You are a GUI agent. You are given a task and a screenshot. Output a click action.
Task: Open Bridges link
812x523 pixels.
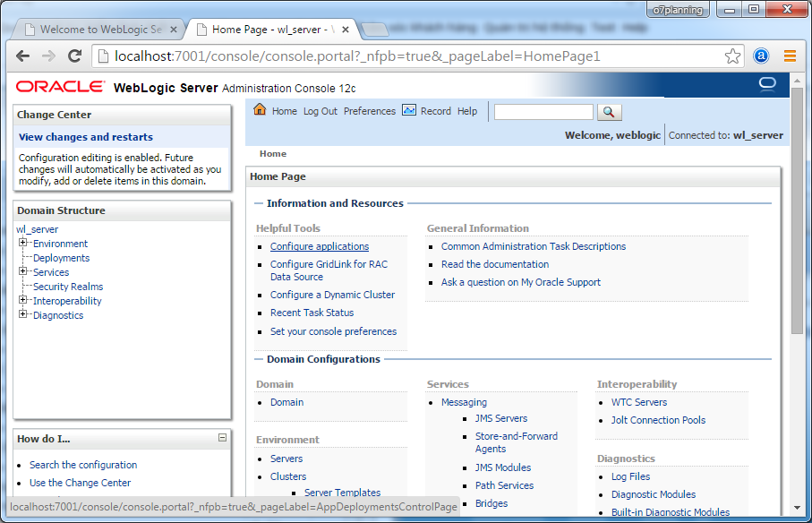pyautogui.click(x=491, y=503)
